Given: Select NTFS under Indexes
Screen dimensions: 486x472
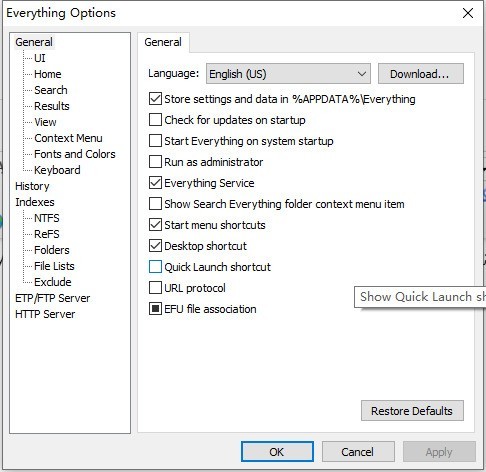Looking at the screenshot, I should click(47, 218).
